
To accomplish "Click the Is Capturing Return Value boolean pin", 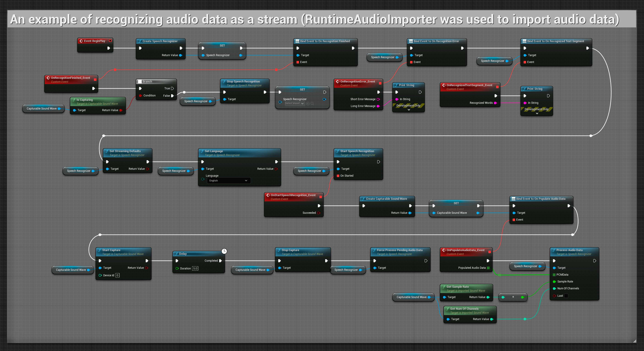I will pyautogui.click(x=121, y=110).
